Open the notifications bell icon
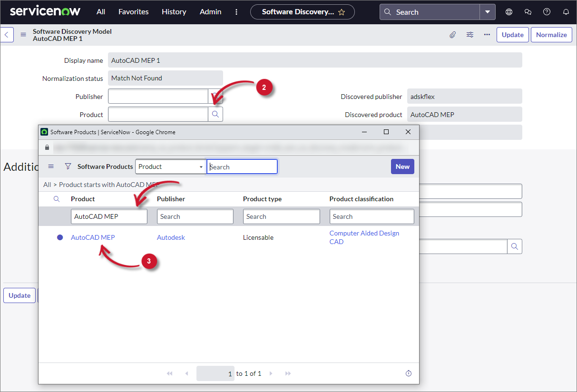This screenshot has height=392, width=577. pos(566,12)
